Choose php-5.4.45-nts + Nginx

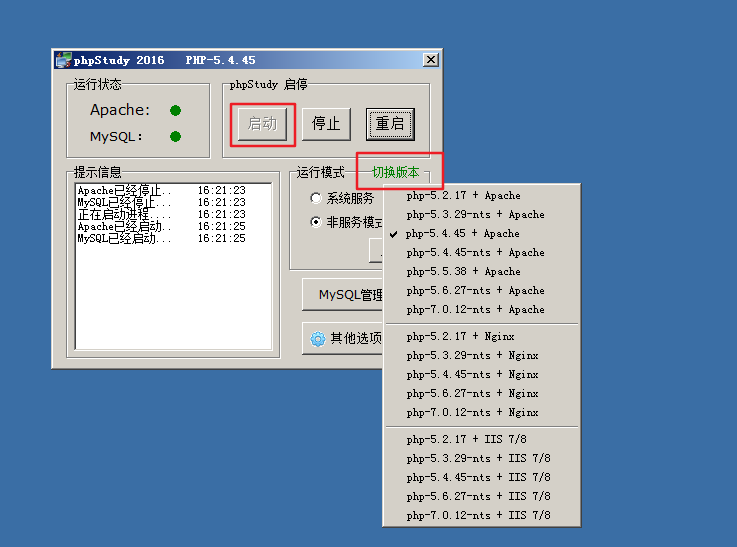point(482,375)
